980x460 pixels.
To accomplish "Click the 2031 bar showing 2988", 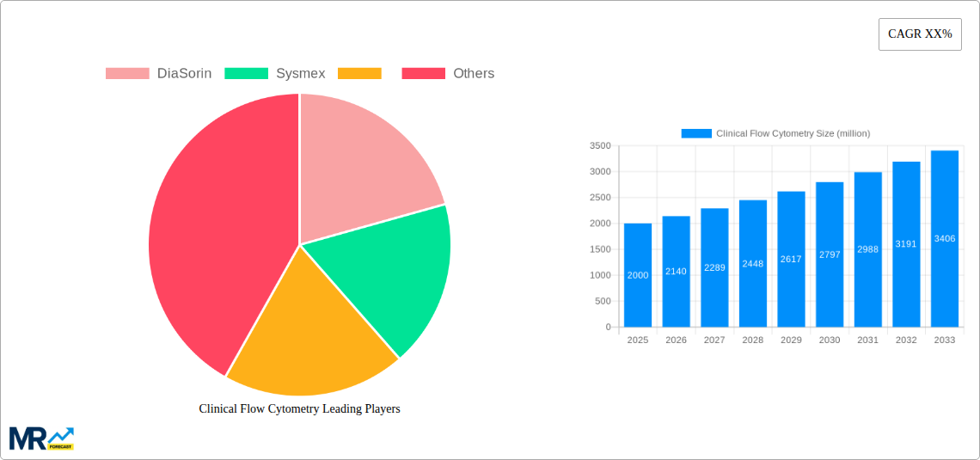I will [x=868, y=249].
